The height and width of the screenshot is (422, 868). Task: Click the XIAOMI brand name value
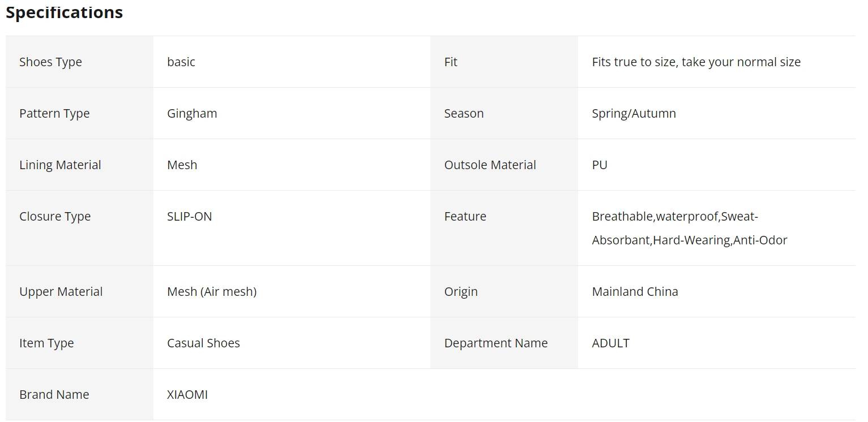coord(187,394)
